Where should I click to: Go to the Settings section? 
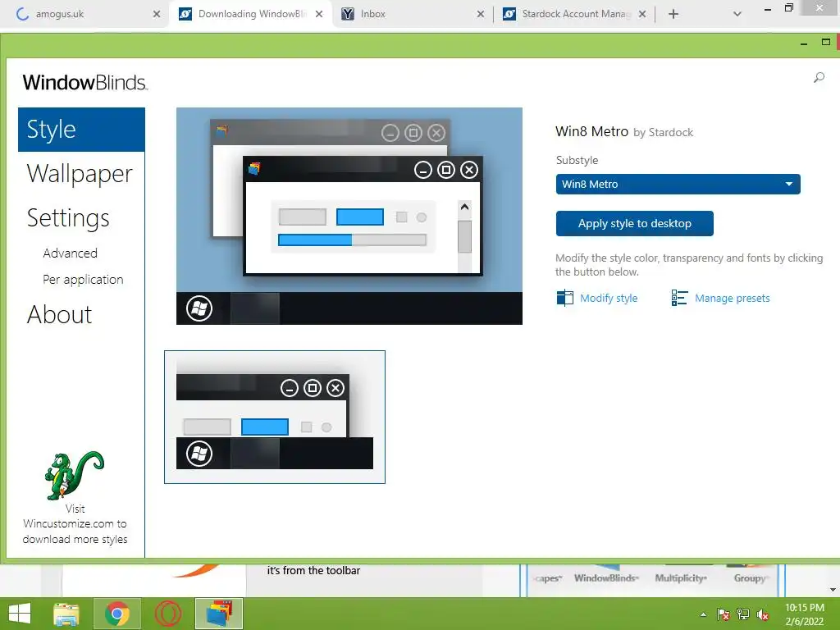(68, 218)
